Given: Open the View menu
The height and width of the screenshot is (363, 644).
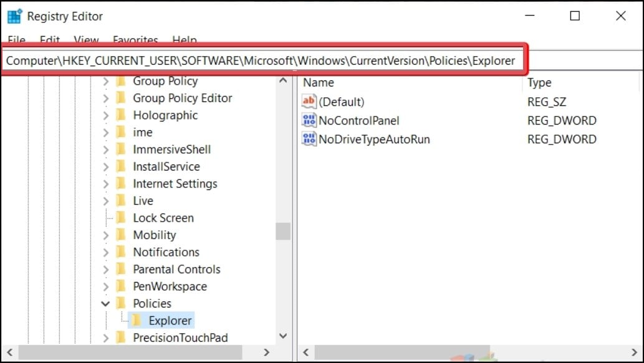Looking at the screenshot, I should pos(86,40).
